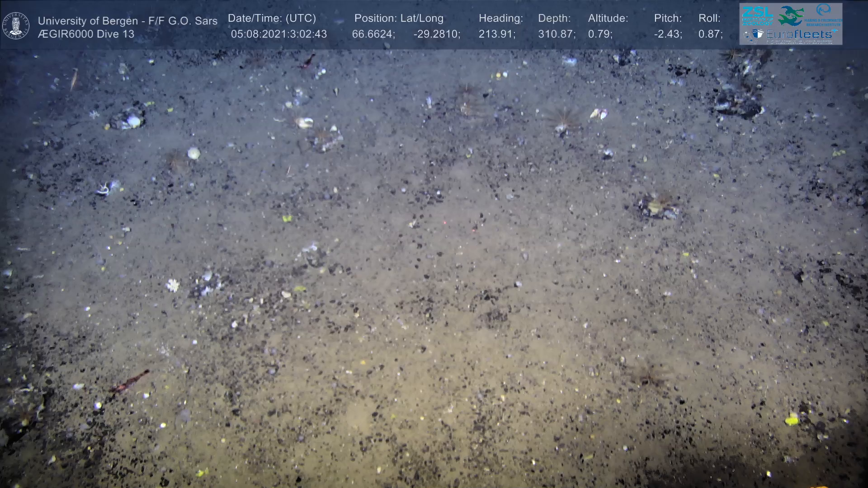Click the 'University of Bergen - F/F G.O. Sars' text
Image resolution: width=868 pixels, height=488 pixels.
click(x=127, y=21)
